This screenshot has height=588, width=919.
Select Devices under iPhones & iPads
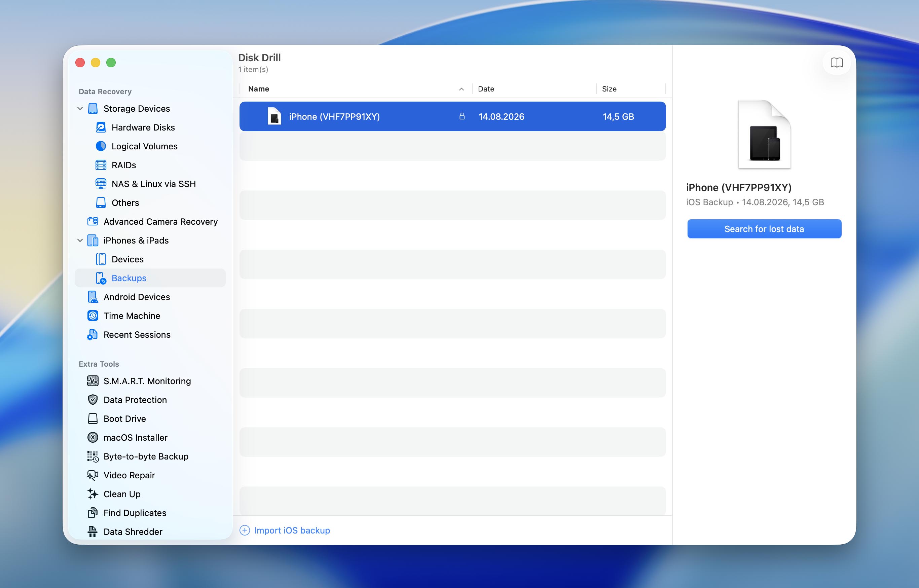point(127,259)
